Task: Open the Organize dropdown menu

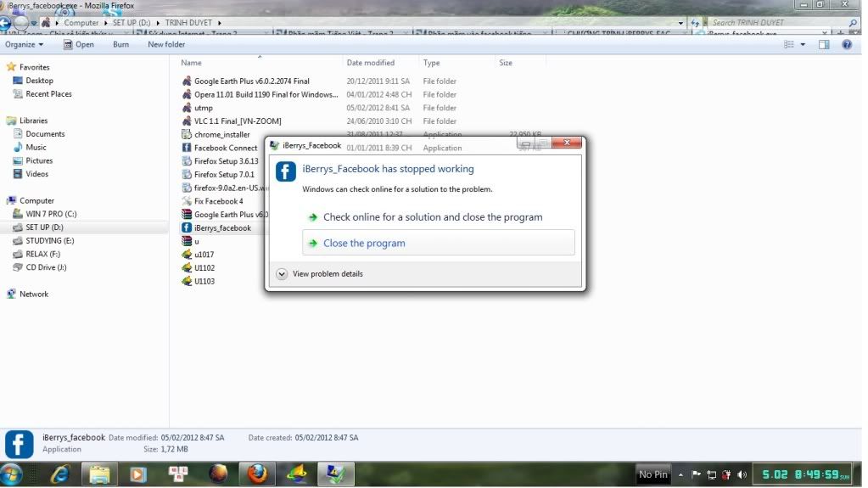Action: 24,44
